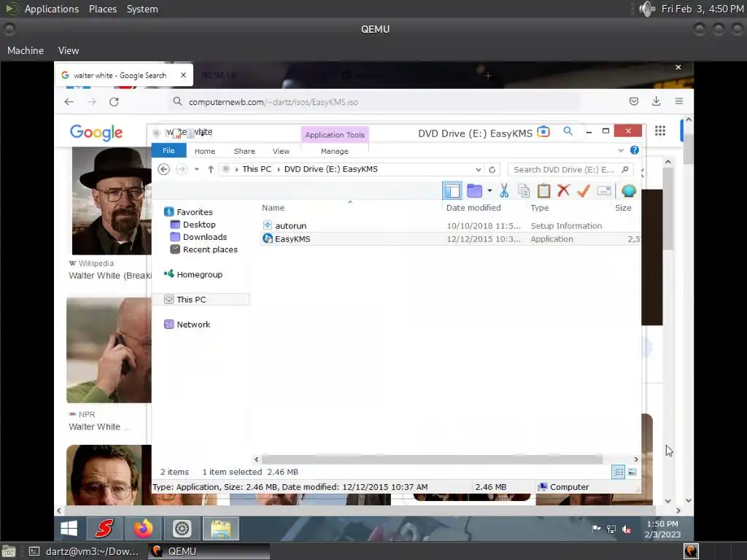Click the Explorer horizontal scrollbar
747x560 pixels.
pos(432,459)
